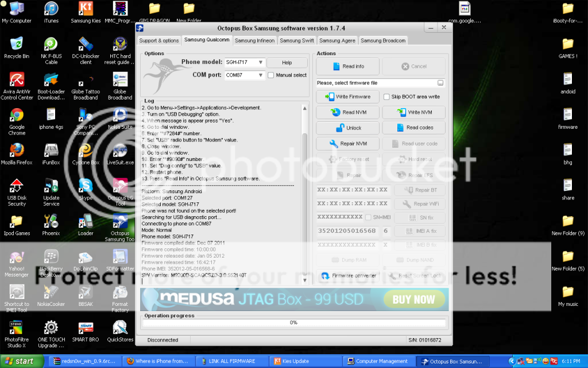Open iFunBox desktop icon
Image resolution: width=588 pixels, height=368 pixels.
[x=51, y=154]
